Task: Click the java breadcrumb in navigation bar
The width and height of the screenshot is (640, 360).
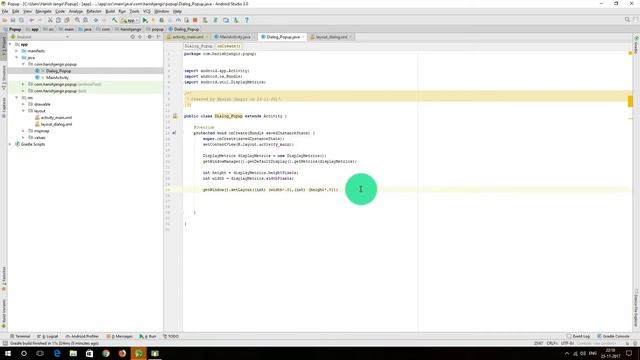Action: pyautogui.click(x=85, y=29)
